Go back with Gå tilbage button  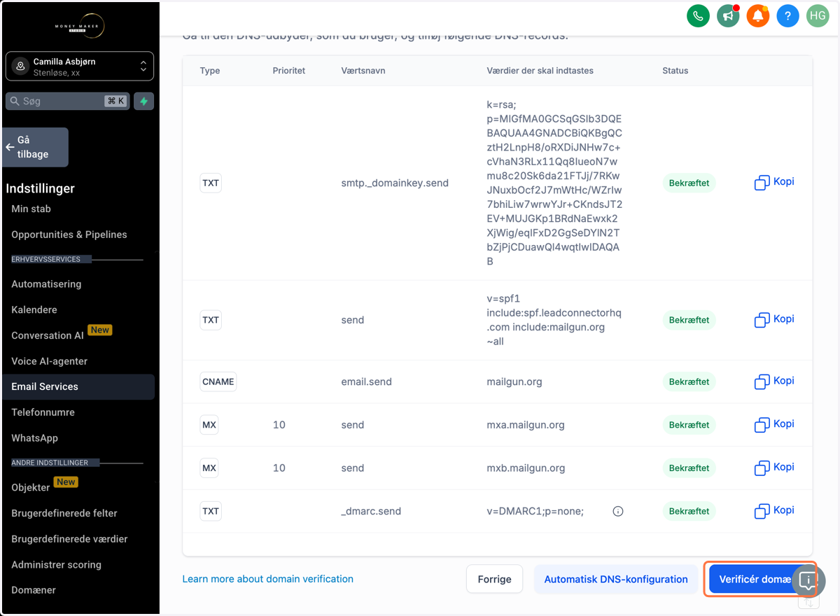36,147
